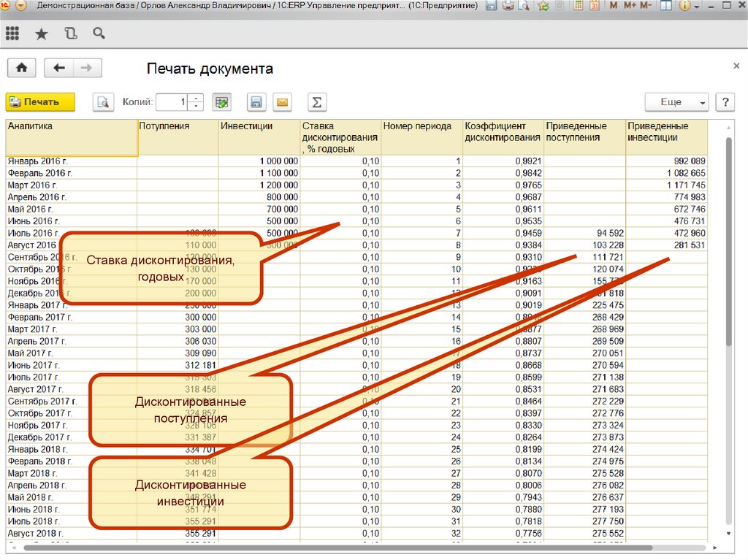Image resolution: width=748 pixels, height=560 pixels.
Task: Click the search magnifier icon
Action: (99, 34)
